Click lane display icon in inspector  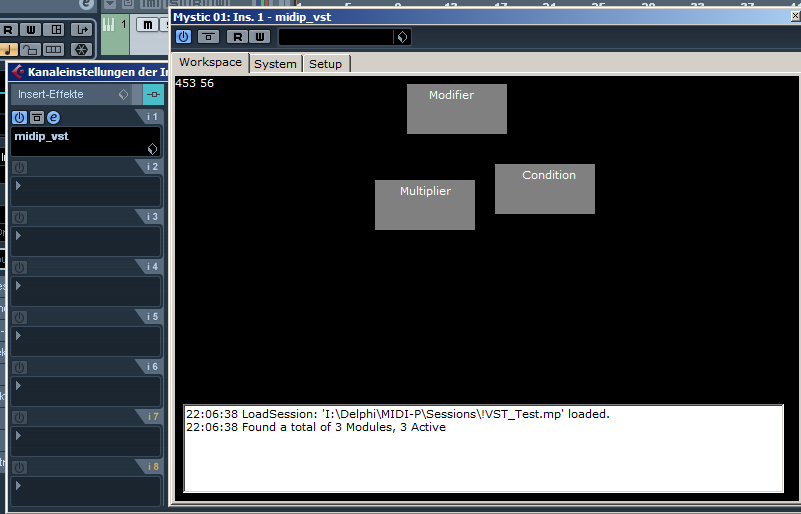coord(54,50)
